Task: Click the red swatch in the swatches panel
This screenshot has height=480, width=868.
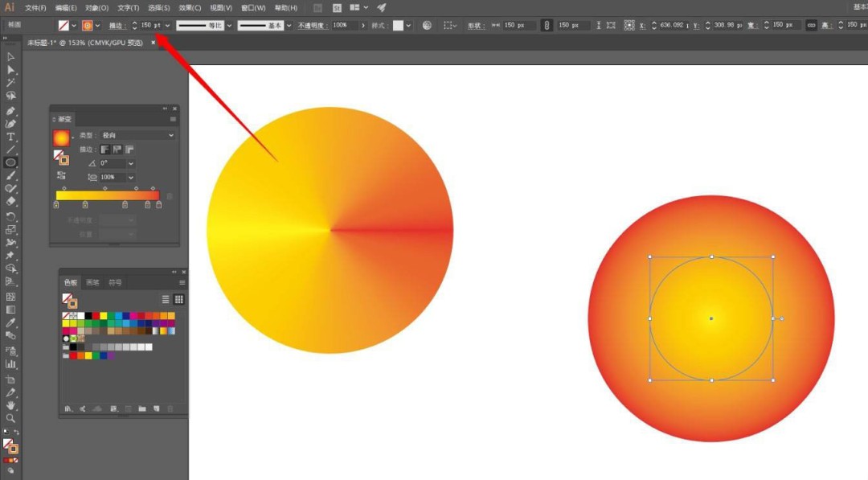Action: 96,316
